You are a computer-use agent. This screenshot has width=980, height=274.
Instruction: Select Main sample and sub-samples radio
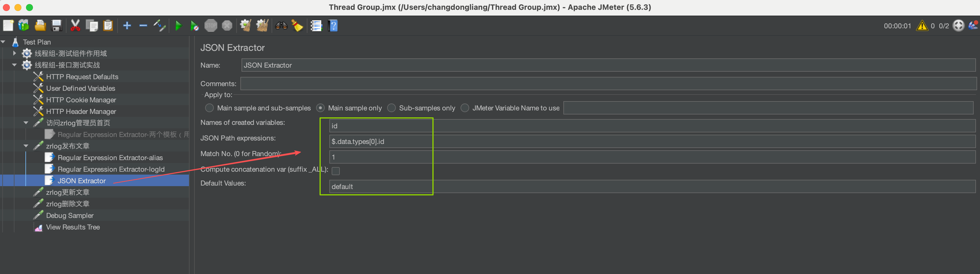(x=209, y=108)
